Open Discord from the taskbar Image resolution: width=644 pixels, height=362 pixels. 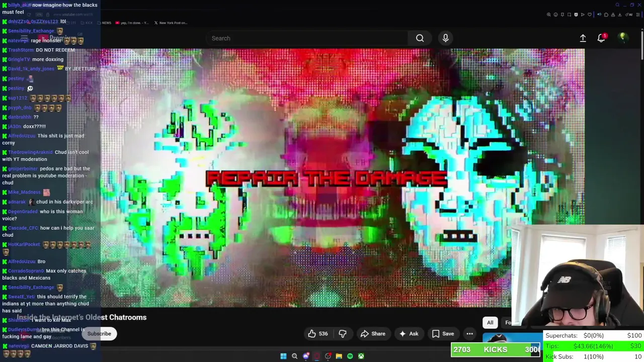[306, 356]
